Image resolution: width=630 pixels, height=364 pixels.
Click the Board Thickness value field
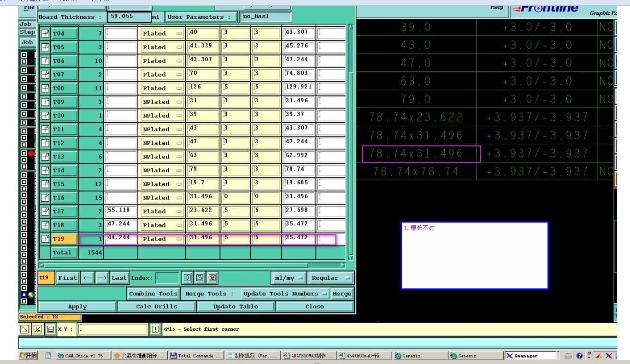[x=129, y=17]
